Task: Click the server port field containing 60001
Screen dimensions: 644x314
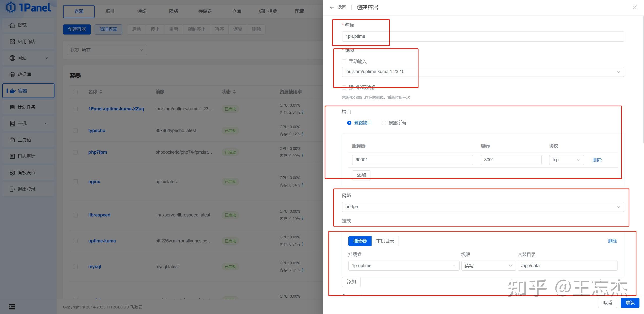Action: point(412,160)
